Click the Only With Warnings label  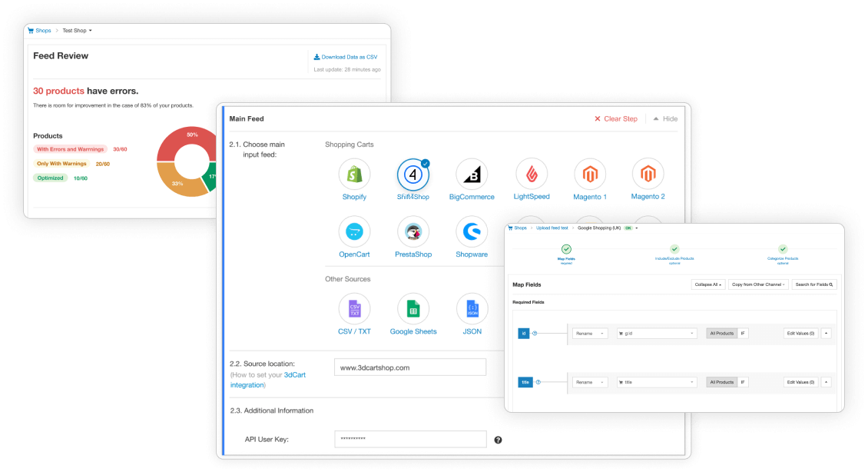[61, 164]
